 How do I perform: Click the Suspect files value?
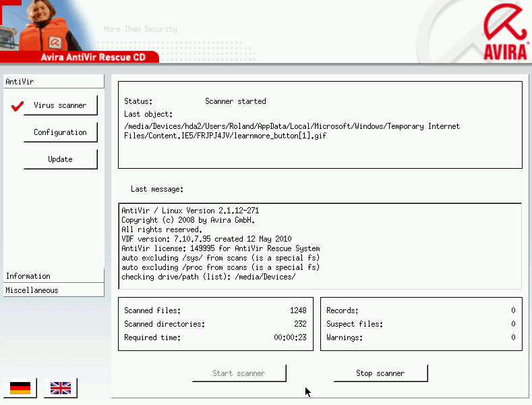click(513, 324)
